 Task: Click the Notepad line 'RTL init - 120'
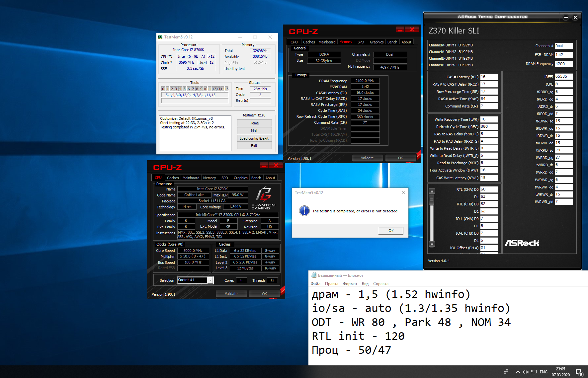(x=358, y=336)
